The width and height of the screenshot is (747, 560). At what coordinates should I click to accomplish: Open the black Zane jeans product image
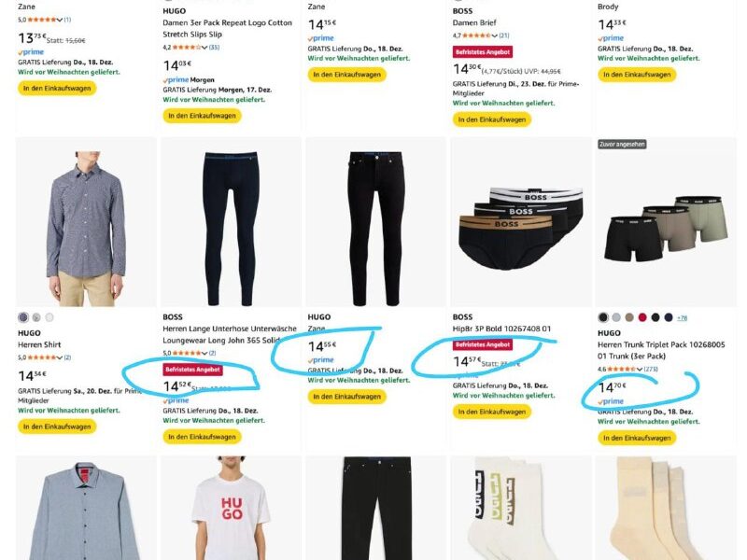(376, 229)
